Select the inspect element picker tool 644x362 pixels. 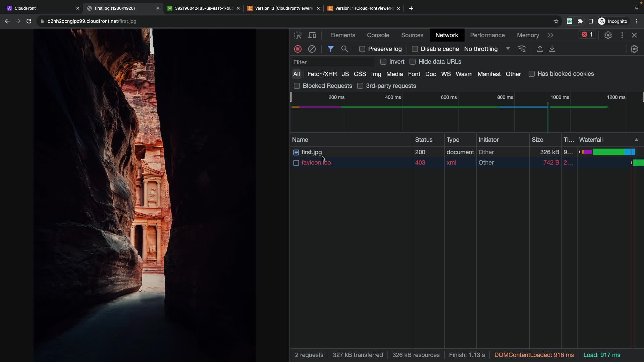298,35
